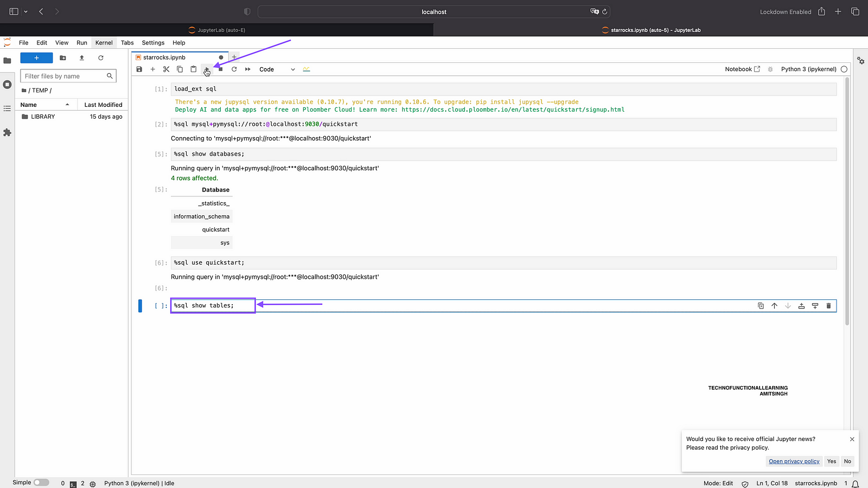Open the cell type Code dropdown

pos(277,69)
